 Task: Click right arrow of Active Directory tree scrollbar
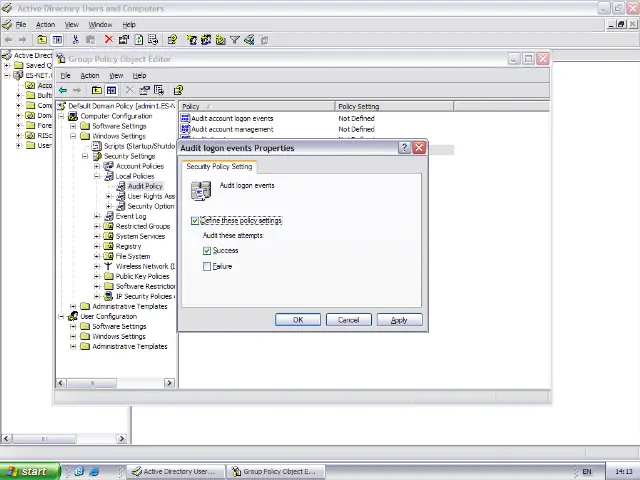pos(122,439)
